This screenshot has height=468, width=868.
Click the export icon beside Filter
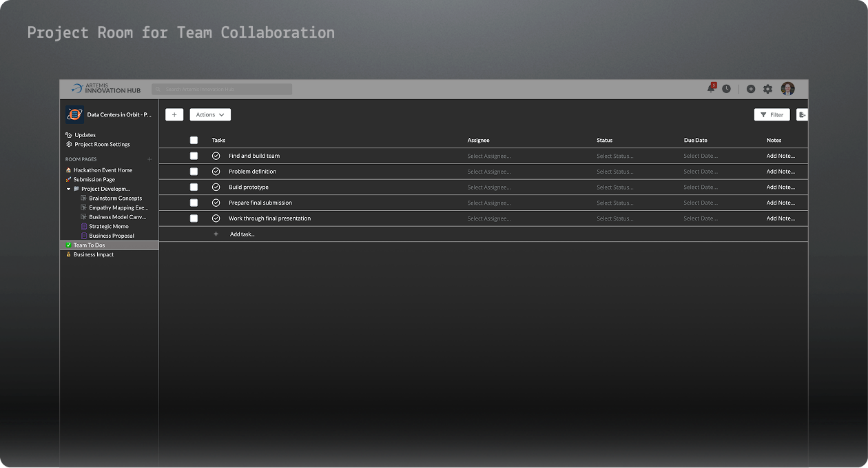point(802,115)
